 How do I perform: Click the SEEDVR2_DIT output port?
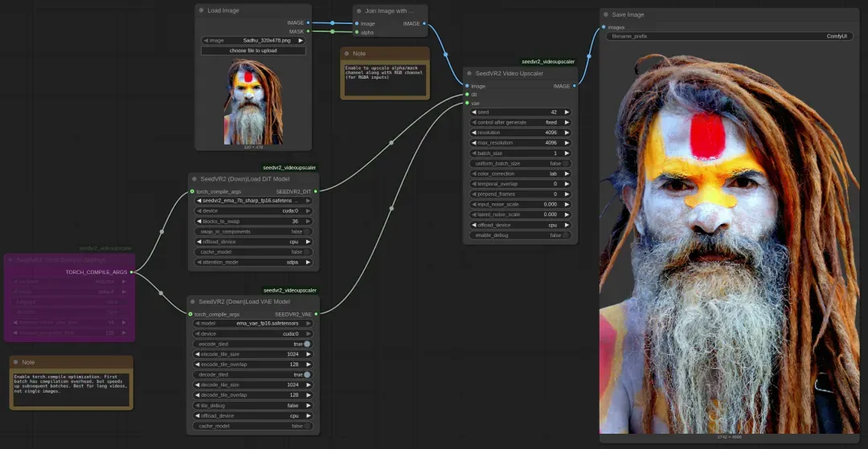pyautogui.click(x=316, y=191)
